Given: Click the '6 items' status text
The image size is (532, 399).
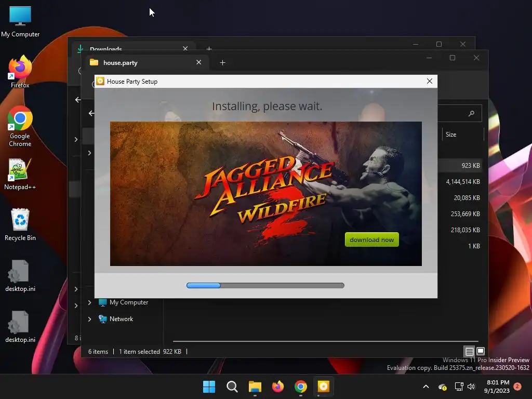Looking at the screenshot, I should 98,352.
